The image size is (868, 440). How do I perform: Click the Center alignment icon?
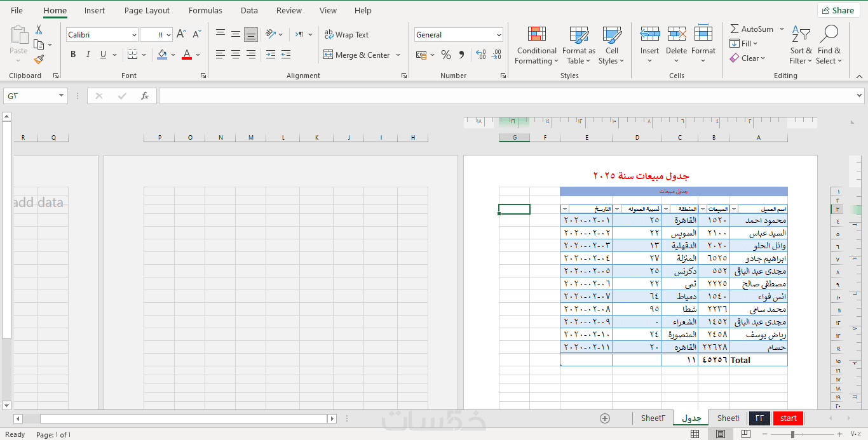(236, 55)
